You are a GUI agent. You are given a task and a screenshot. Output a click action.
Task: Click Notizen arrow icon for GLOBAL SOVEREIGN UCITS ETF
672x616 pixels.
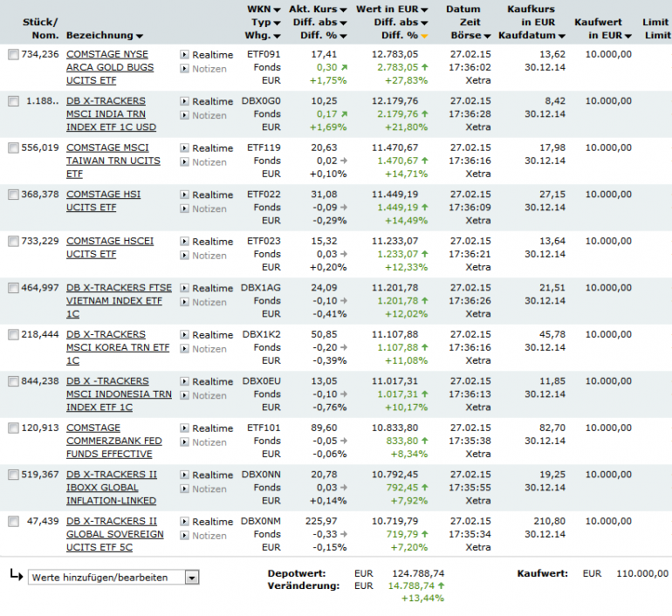click(184, 536)
